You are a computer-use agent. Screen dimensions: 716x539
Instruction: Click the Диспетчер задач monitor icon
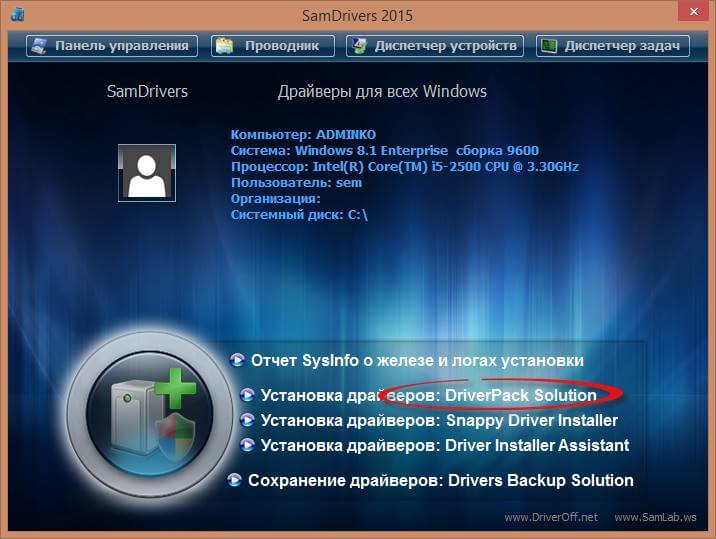[548, 46]
